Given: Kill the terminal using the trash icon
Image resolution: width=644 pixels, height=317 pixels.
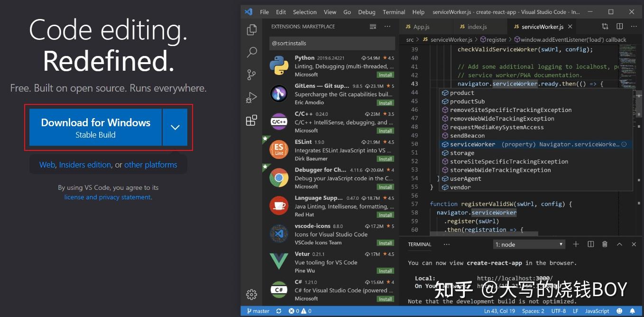Looking at the screenshot, I should pyautogui.click(x=605, y=244).
